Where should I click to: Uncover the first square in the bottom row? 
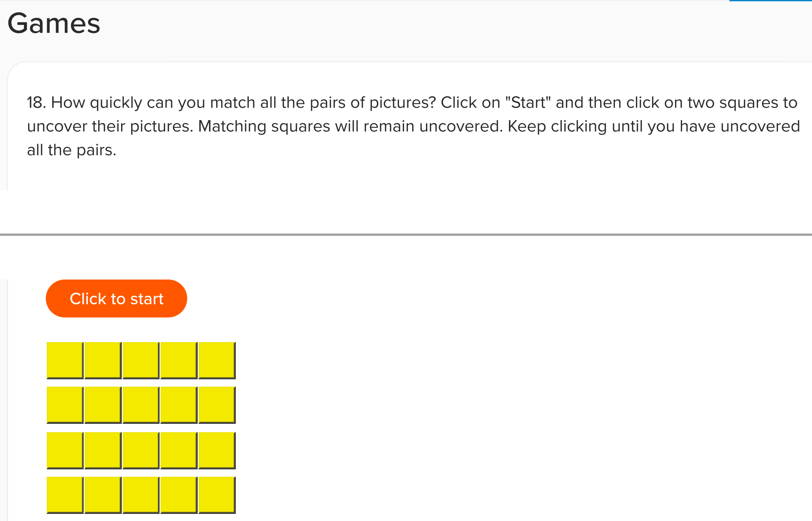pos(65,495)
